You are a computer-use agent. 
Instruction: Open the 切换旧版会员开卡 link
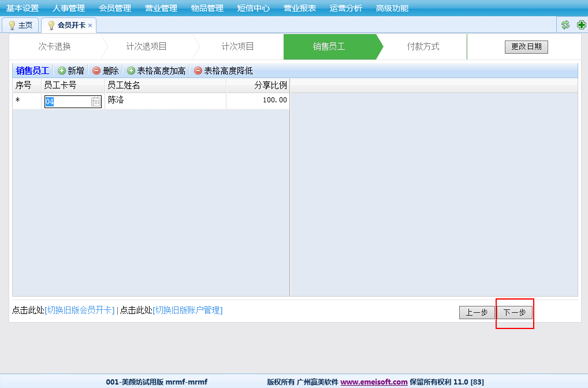(x=80, y=311)
